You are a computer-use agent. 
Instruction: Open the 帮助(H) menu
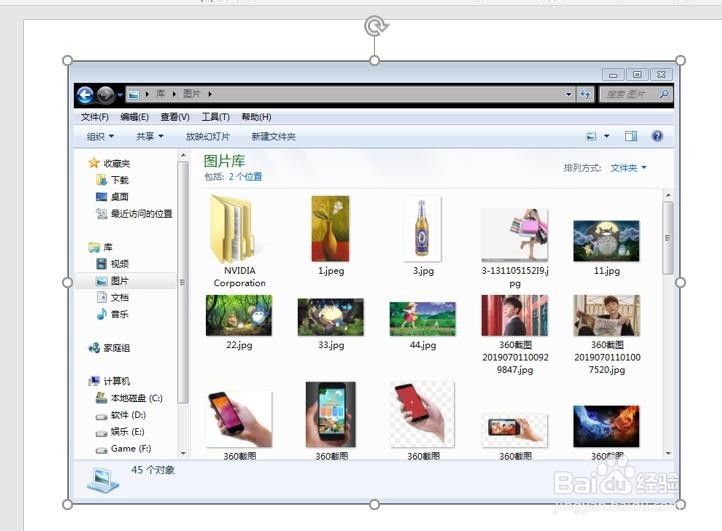[x=256, y=117]
